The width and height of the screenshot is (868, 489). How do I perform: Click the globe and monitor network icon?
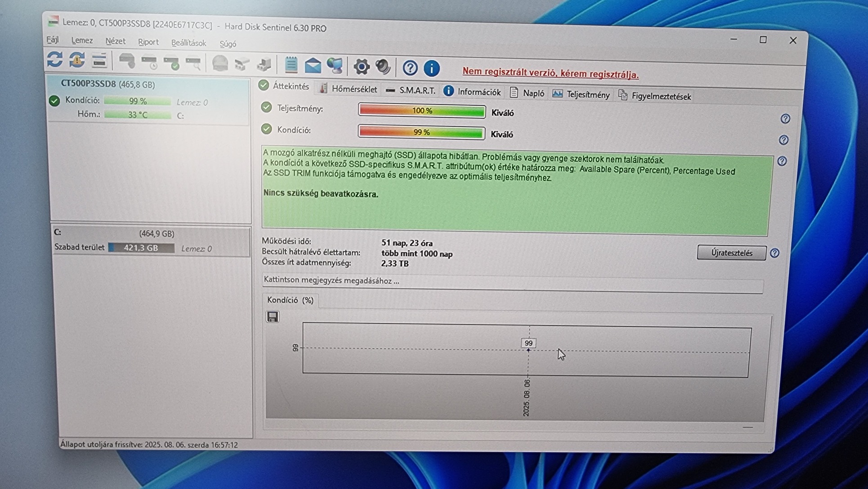pyautogui.click(x=335, y=66)
